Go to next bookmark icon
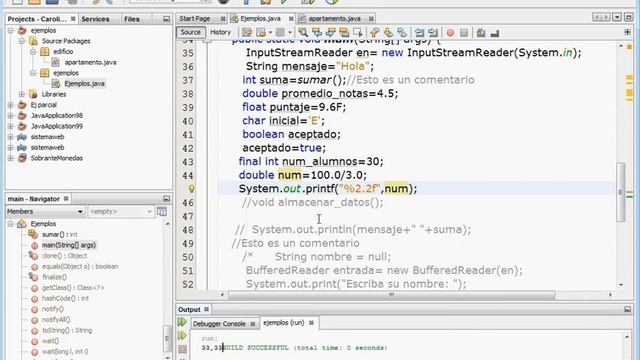This screenshot has width=640, height=360. click(x=388, y=32)
